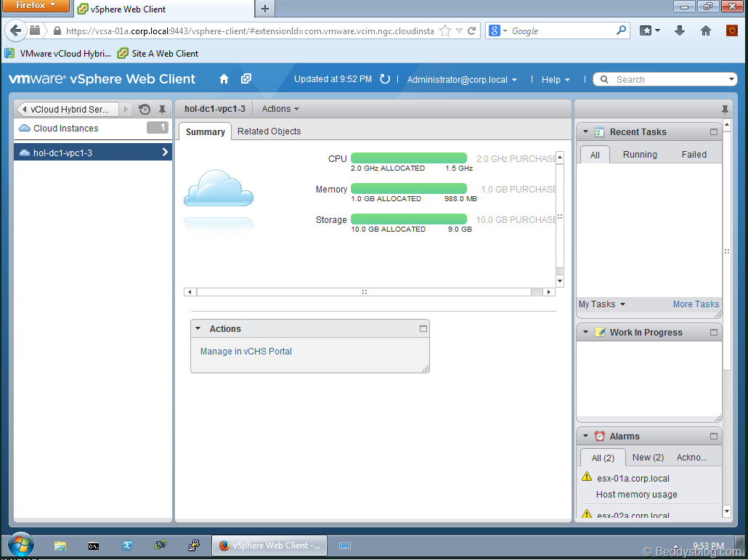The image size is (748, 560).
Task: Click the Memory allocation bar
Action: (x=409, y=189)
